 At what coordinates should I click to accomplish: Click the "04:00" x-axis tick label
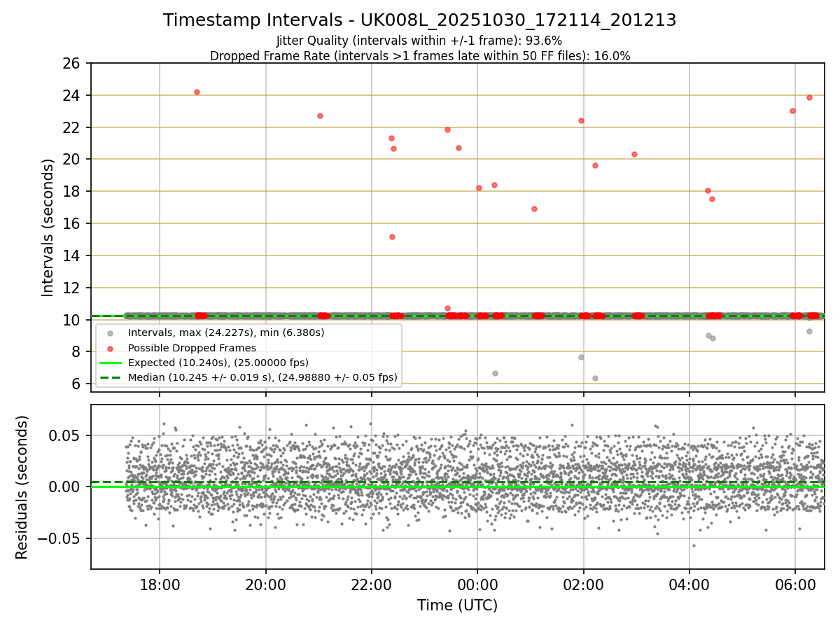(689, 584)
